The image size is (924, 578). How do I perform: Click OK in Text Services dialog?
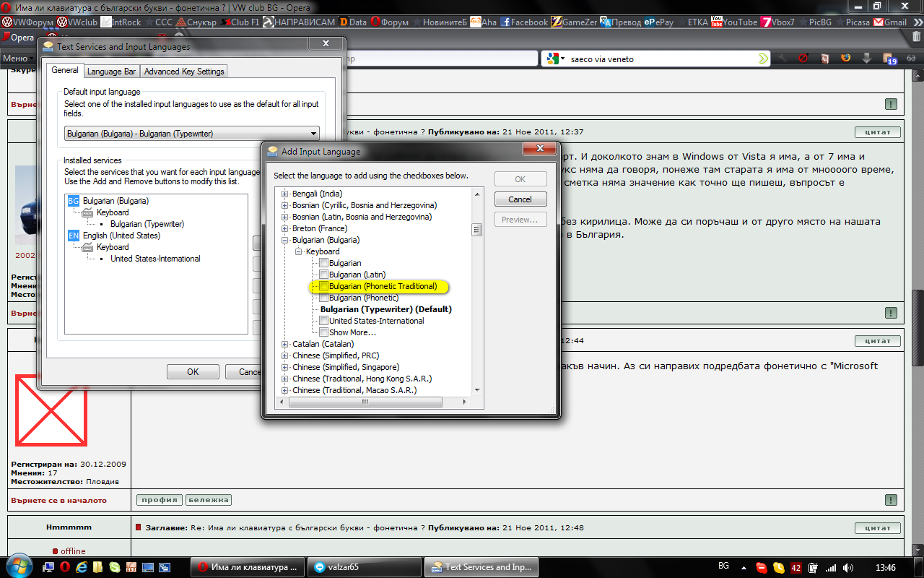(193, 371)
